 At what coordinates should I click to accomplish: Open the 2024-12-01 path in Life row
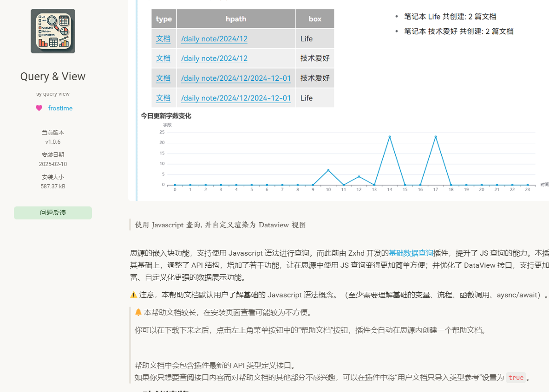coord(236,98)
